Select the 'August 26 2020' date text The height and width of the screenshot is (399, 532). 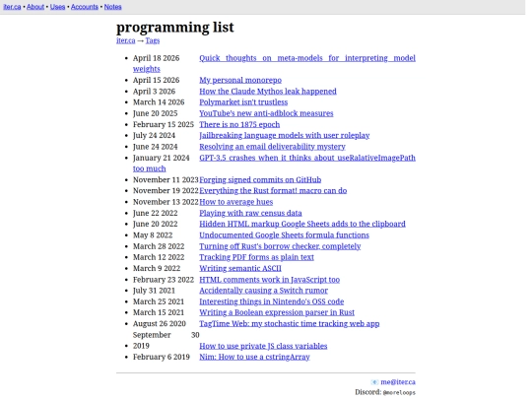pyautogui.click(x=160, y=324)
